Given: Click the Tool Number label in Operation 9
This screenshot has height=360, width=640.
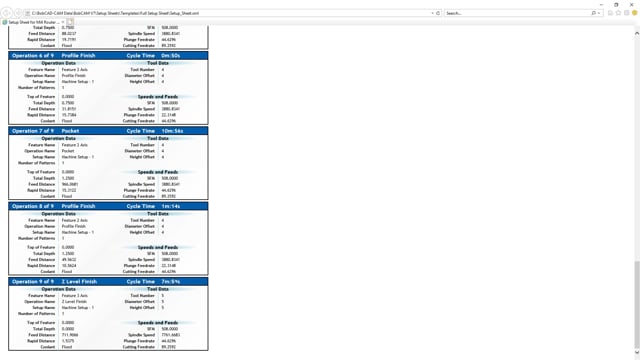Looking at the screenshot, I should [x=142, y=296].
